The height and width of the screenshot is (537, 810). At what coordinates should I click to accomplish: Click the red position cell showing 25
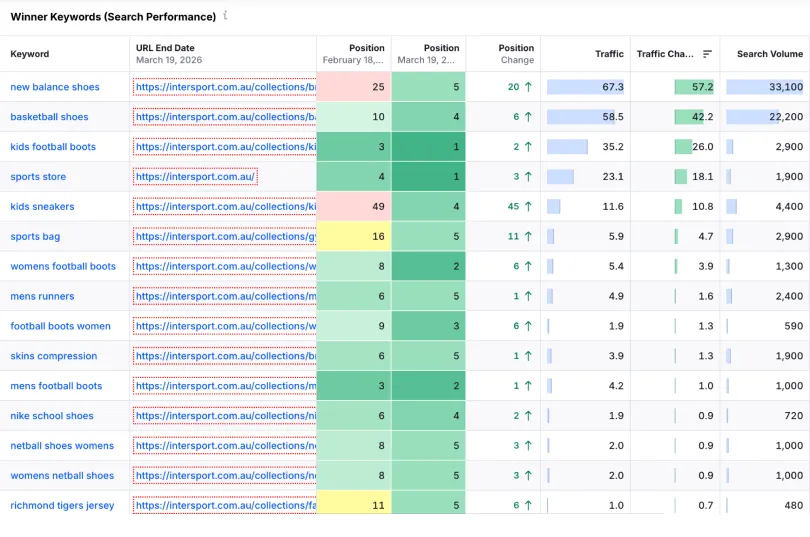click(x=354, y=87)
